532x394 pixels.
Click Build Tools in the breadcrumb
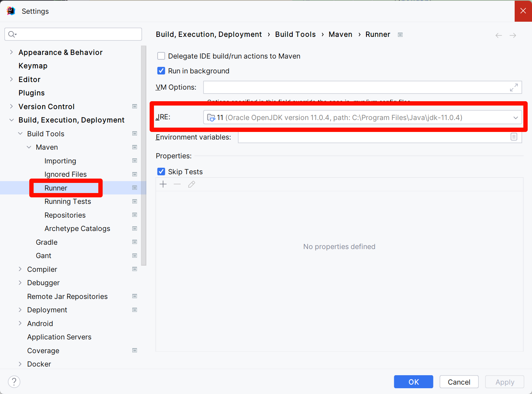pyautogui.click(x=295, y=34)
